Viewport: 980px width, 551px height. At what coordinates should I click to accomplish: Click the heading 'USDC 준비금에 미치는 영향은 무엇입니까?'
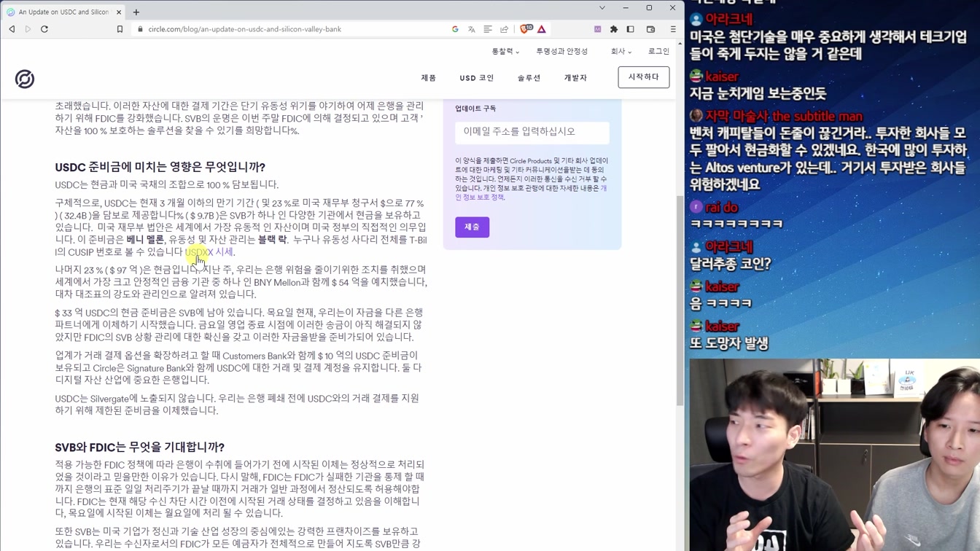[x=160, y=167]
